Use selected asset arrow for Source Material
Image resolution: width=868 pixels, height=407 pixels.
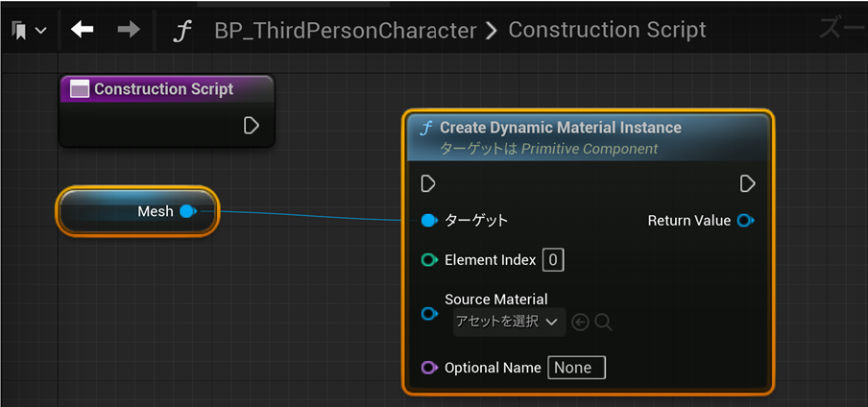tap(580, 323)
